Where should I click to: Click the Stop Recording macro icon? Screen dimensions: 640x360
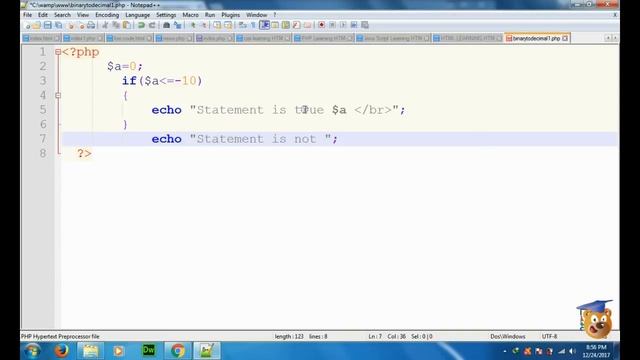[332, 25]
